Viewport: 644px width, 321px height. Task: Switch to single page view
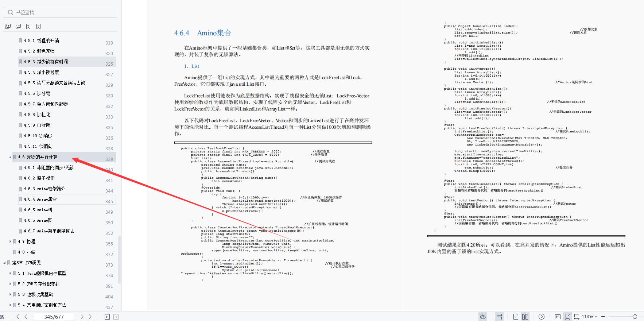[x=516, y=317]
